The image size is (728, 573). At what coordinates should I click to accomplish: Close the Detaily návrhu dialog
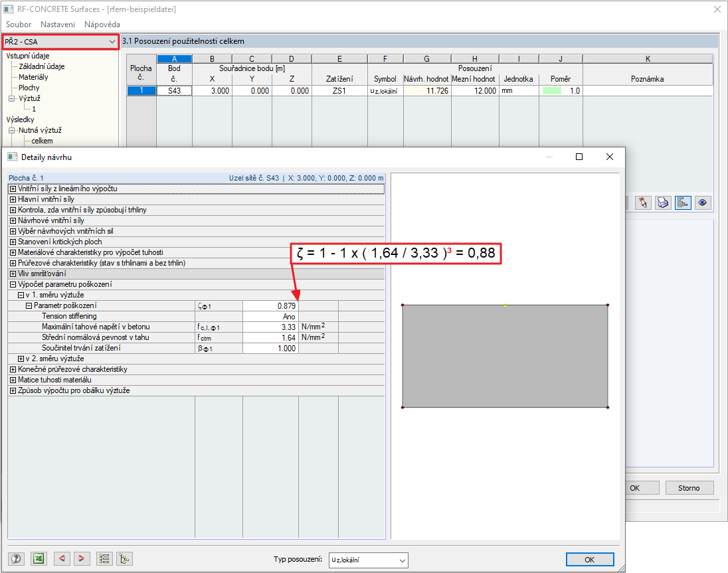[x=610, y=157]
